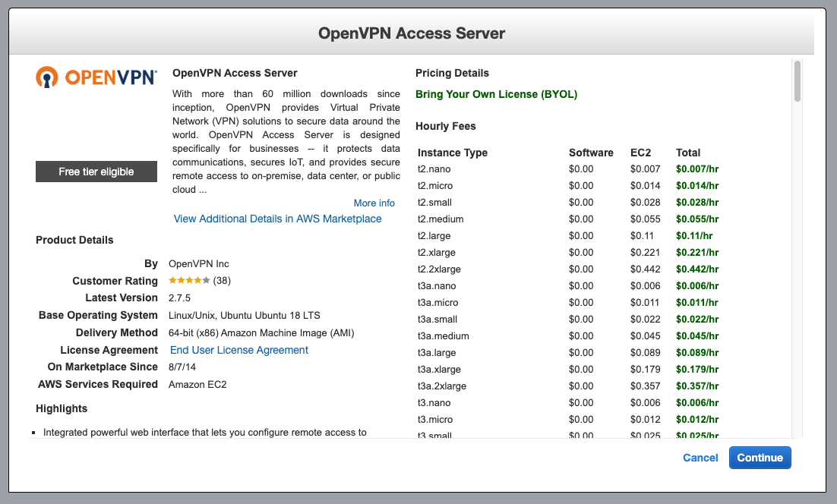Image resolution: width=837 pixels, height=504 pixels.
Task: Select the t3a.2xlarge instance type
Action: click(442, 386)
